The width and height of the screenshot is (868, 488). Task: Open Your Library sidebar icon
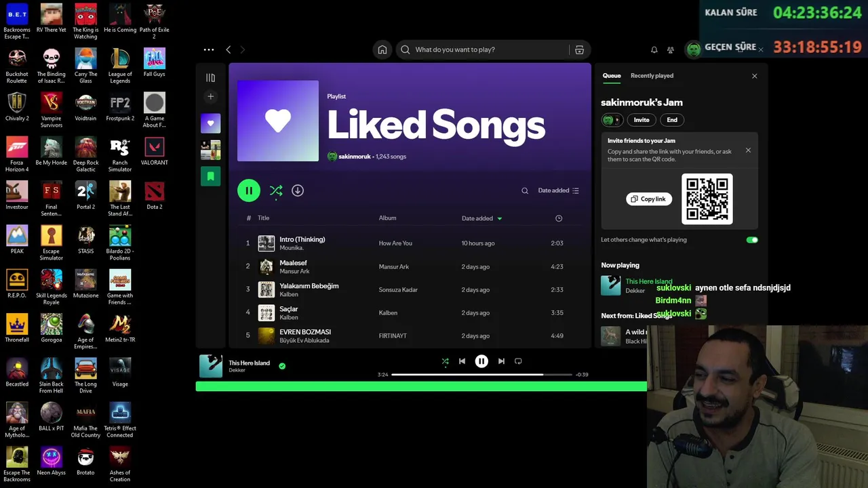click(x=210, y=78)
